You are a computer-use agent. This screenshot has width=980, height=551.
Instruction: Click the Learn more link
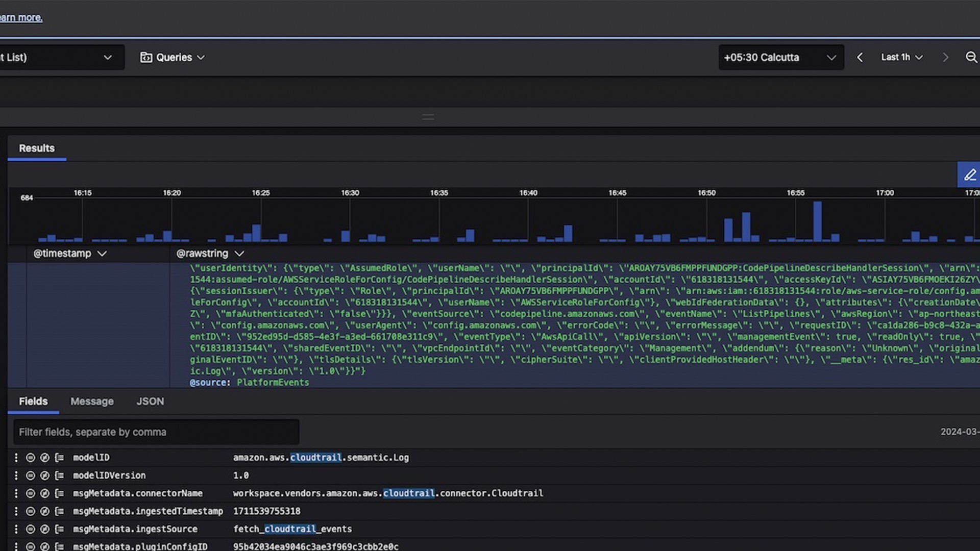(21, 18)
